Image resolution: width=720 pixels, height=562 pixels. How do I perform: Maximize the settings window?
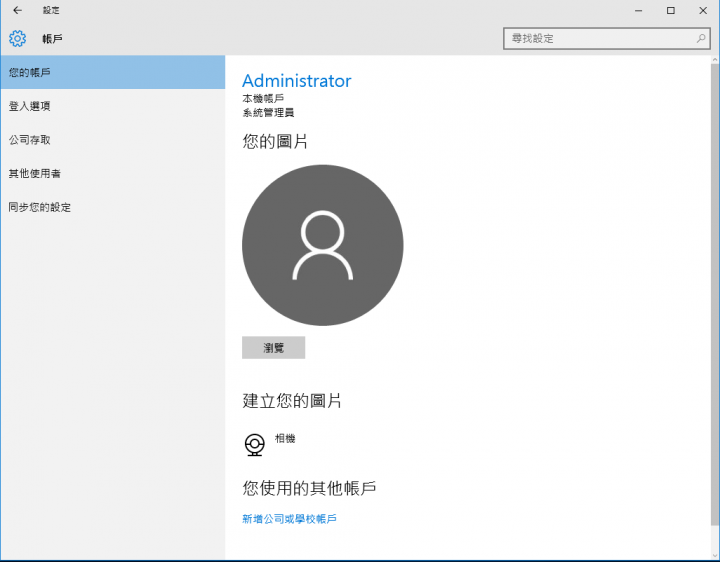click(x=671, y=10)
